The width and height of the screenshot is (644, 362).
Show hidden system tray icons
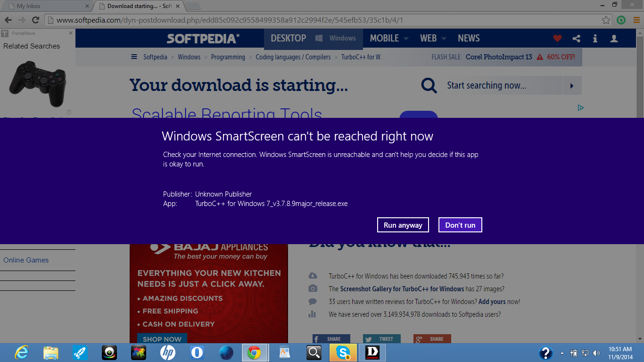562,353
